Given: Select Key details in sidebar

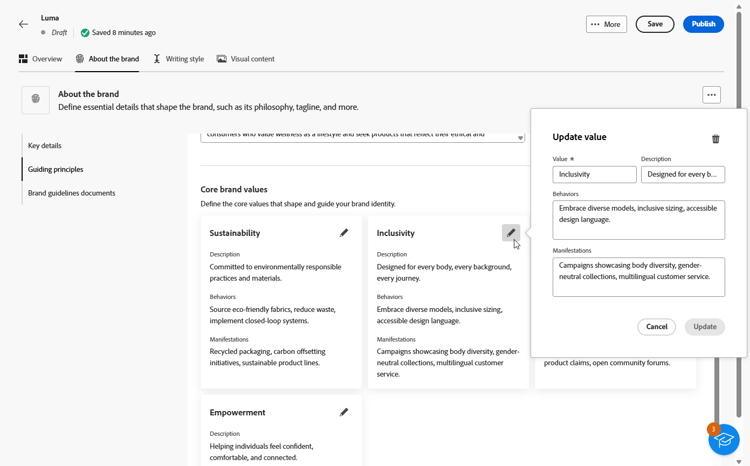Looking at the screenshot, I should pos(45,146).
